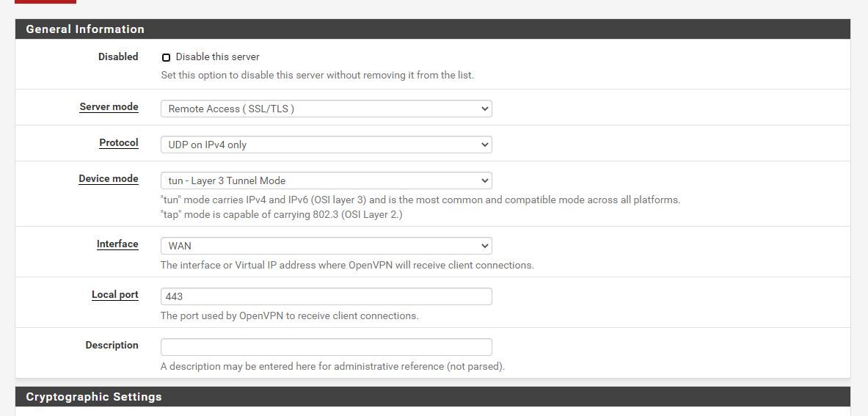Click the 'Description' field label
The image size is (868, 416).
pyautogui.click(x=112, y=346)
